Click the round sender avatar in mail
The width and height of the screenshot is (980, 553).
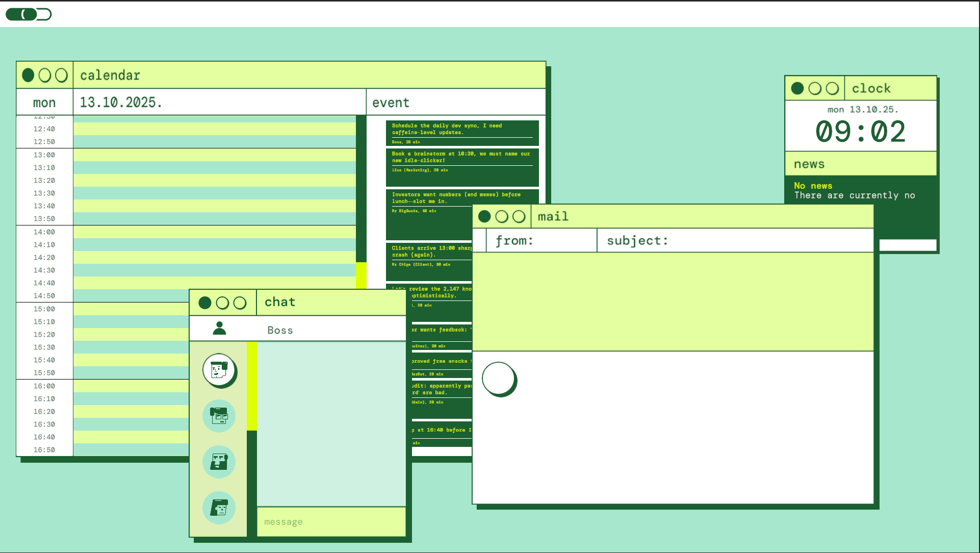[499, 379]
